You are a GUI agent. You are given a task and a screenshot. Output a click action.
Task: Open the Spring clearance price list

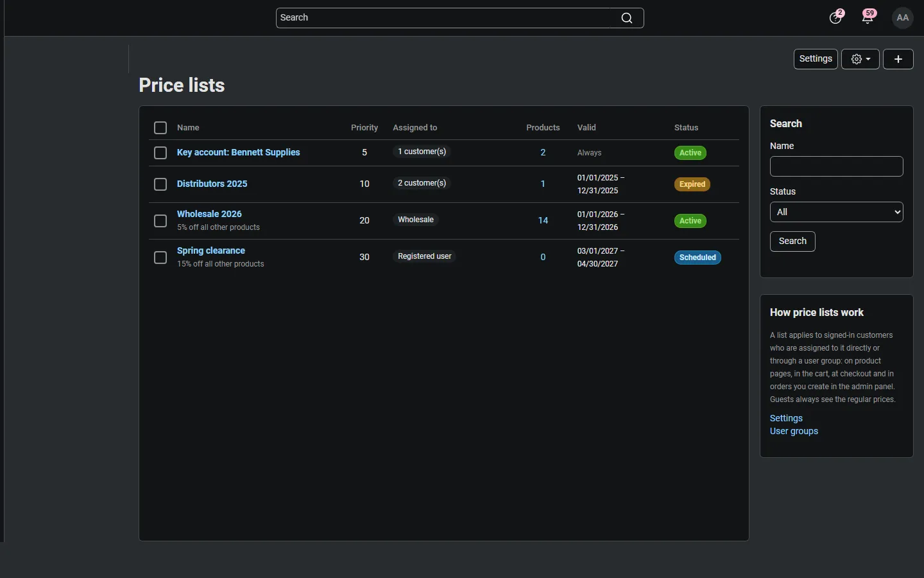[211, 250]
